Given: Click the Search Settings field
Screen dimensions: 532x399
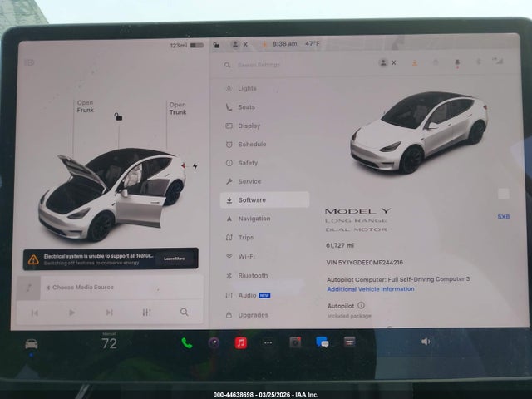Looking at the screenshot, I should [x=259, y=65].
